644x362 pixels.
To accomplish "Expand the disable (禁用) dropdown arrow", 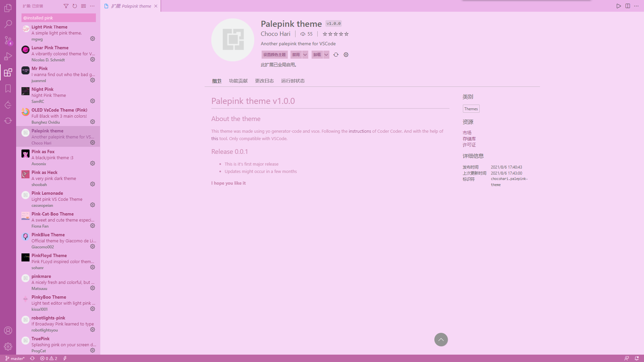I will tap(305, 55).
